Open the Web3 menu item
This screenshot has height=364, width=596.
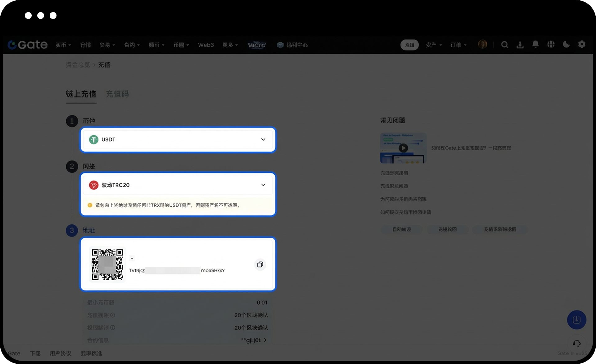tap(206, 45)
